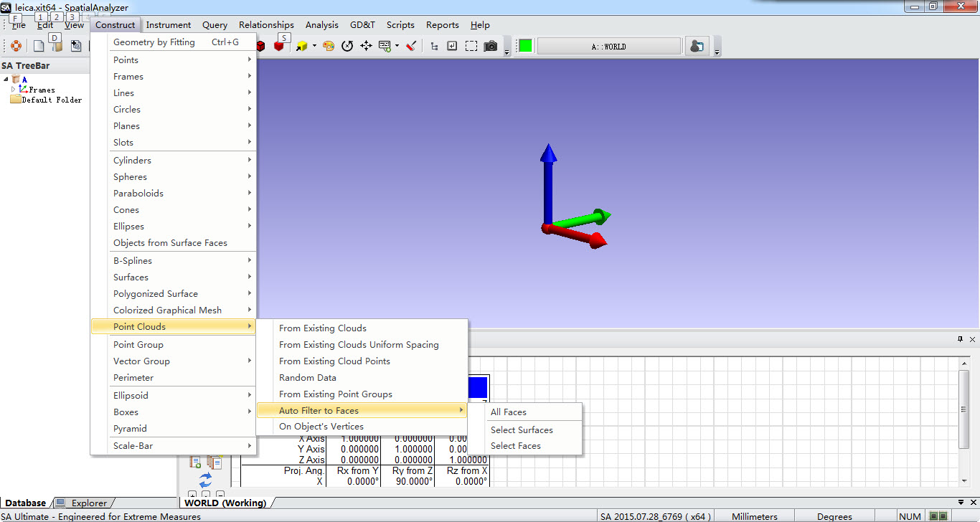Click the small tree hierarchy toolbar icon
The height and width of the screenshot is (522, 980).
coord(434,47)
